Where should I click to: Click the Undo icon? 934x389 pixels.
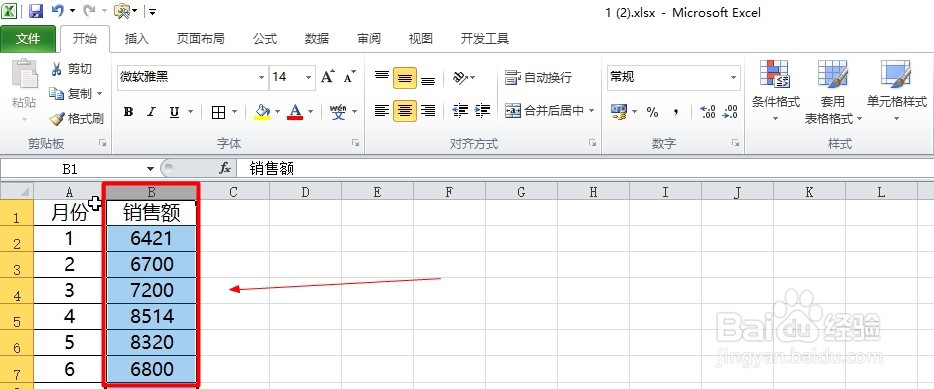(x=58, y=11)
